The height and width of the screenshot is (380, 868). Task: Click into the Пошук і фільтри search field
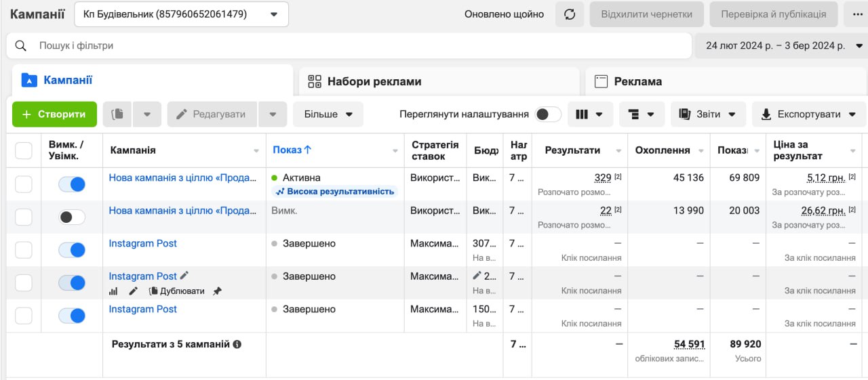[x=349, y=46]
